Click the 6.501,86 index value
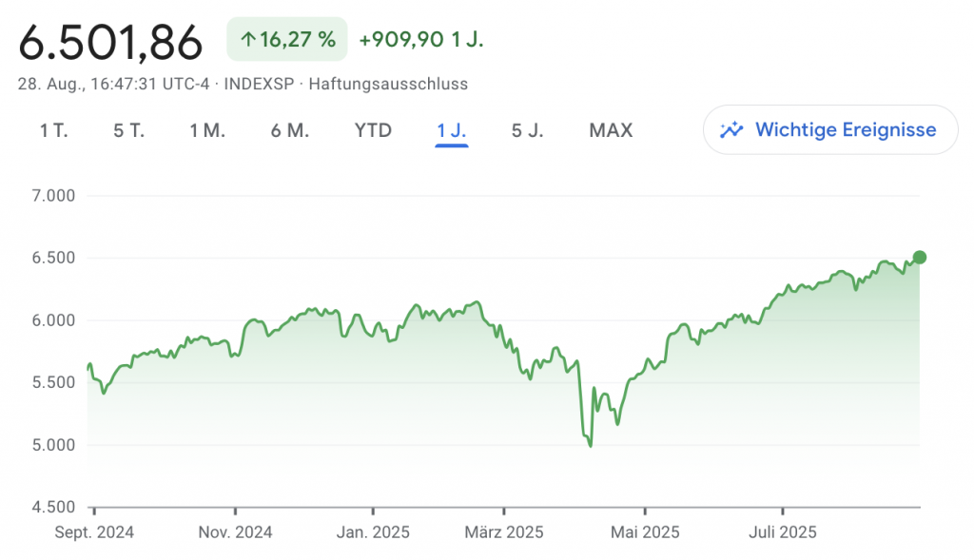974x560 pixels. coord(110,42)
